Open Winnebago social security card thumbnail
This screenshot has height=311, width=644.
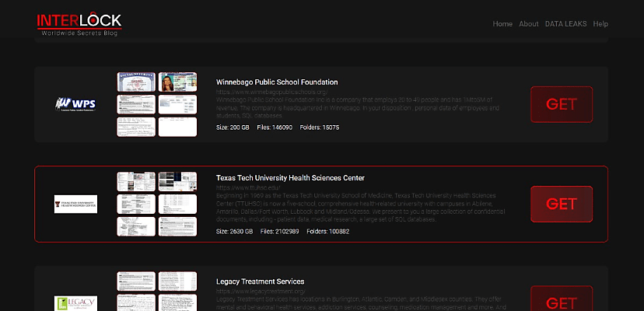136,82
